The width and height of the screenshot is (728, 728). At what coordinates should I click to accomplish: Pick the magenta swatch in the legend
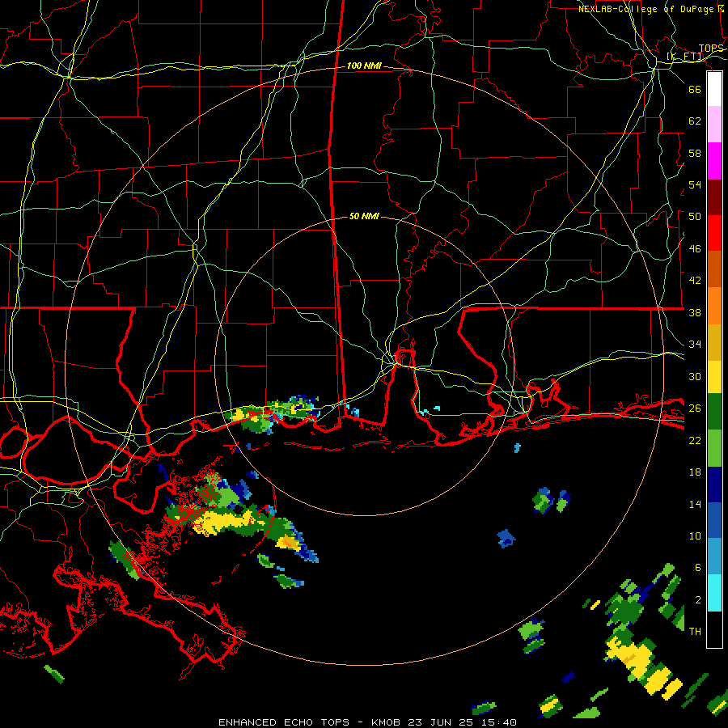[x=714, y=161]
